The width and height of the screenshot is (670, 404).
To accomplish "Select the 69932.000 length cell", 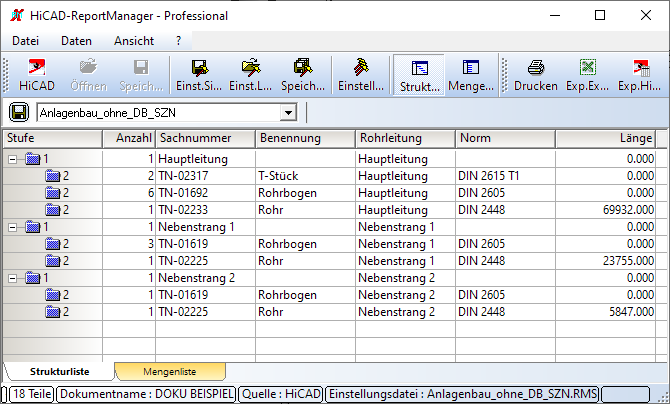I will [x=605, y=210].
